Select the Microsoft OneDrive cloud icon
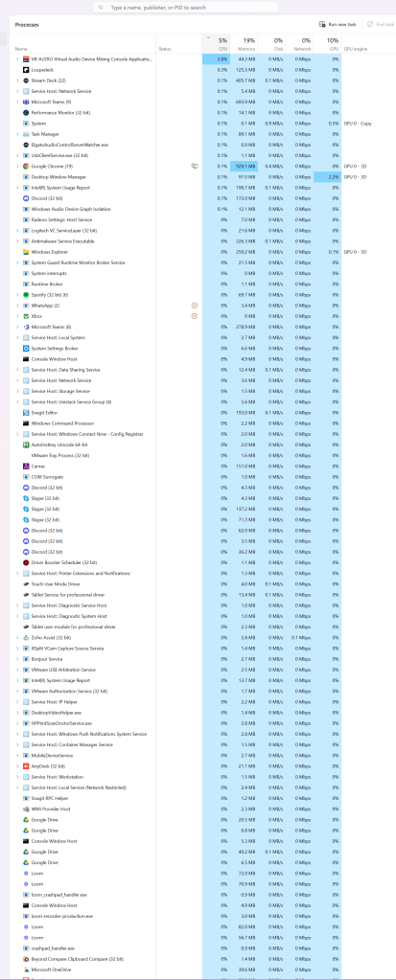396x980 pixels. [26, 969]
